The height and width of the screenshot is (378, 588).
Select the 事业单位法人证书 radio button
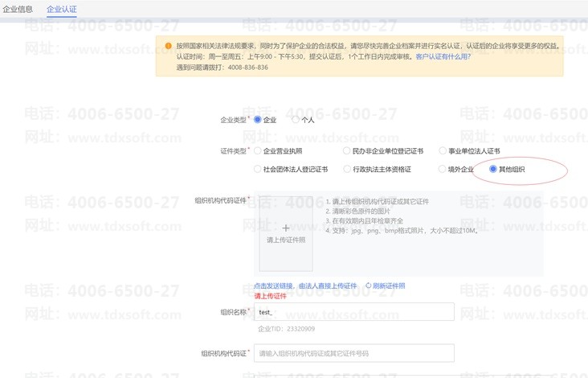pyautogui.click(x=443, y=150)
